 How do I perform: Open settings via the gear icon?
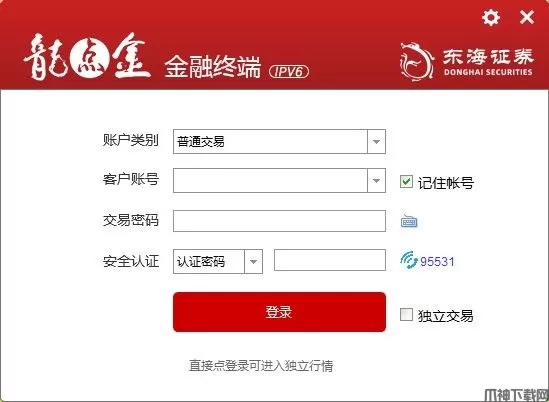[491, 17]
